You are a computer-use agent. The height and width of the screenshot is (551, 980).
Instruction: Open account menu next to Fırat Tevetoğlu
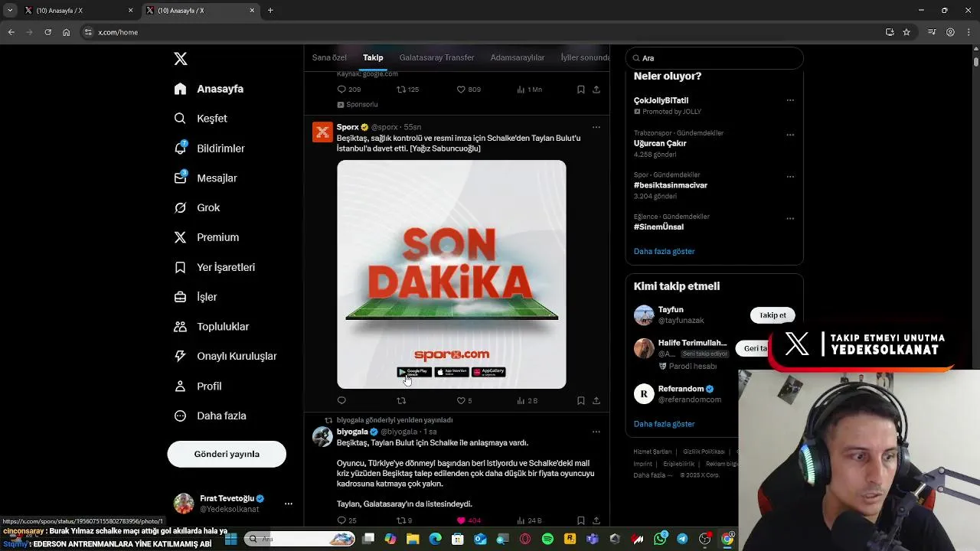(288, 504)
